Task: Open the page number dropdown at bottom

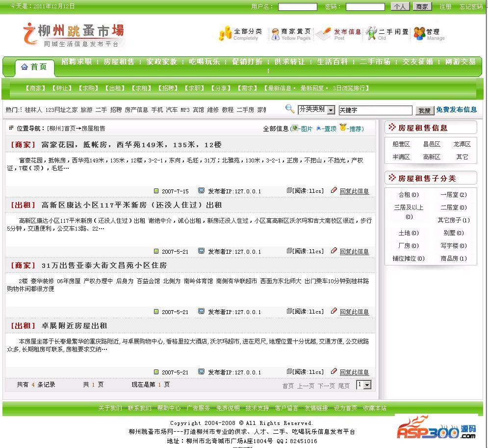Action: [363, 385]
